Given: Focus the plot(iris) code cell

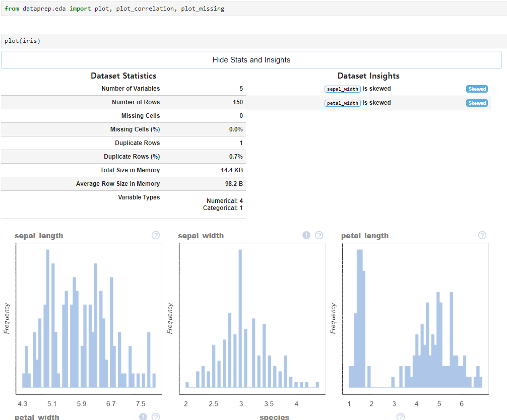Looking at the screenshot, I should 254,41.
